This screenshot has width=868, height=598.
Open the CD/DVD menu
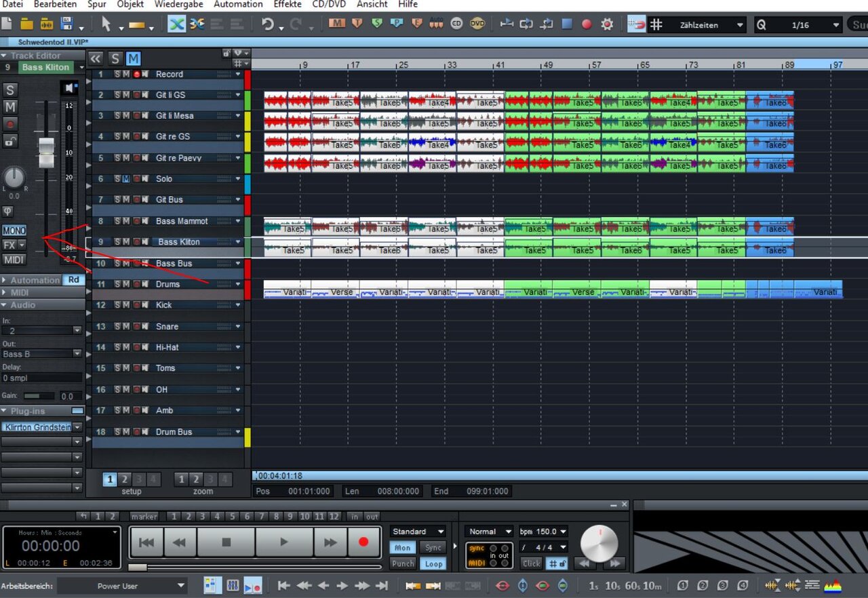(x=328, y=5)
